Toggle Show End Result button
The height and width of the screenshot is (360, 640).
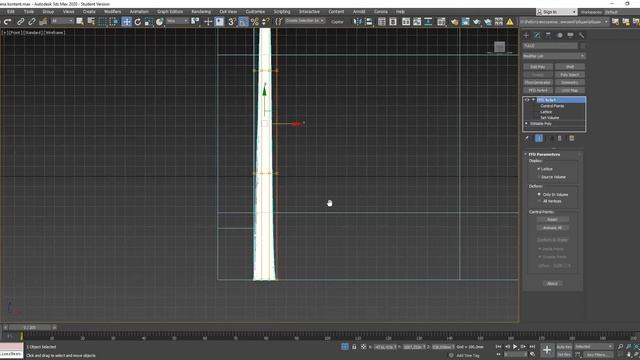pos(539,138)
